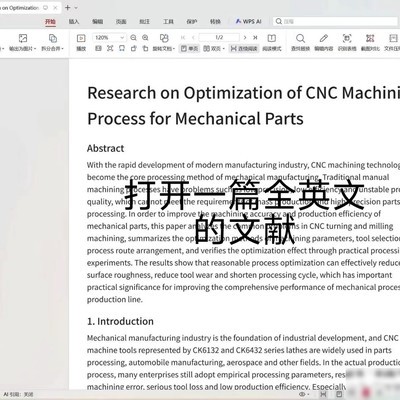Launch WPS AI from the ribbon
The image size is (400, 400).
[x=248, y=22]
